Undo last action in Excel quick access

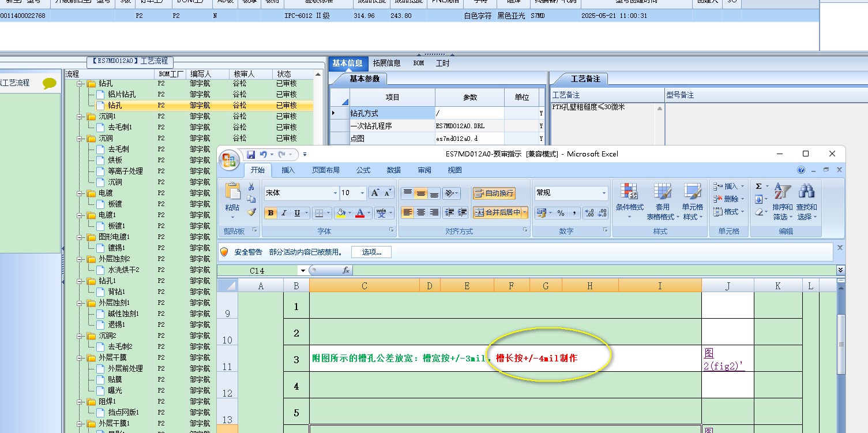click(264, 155)
